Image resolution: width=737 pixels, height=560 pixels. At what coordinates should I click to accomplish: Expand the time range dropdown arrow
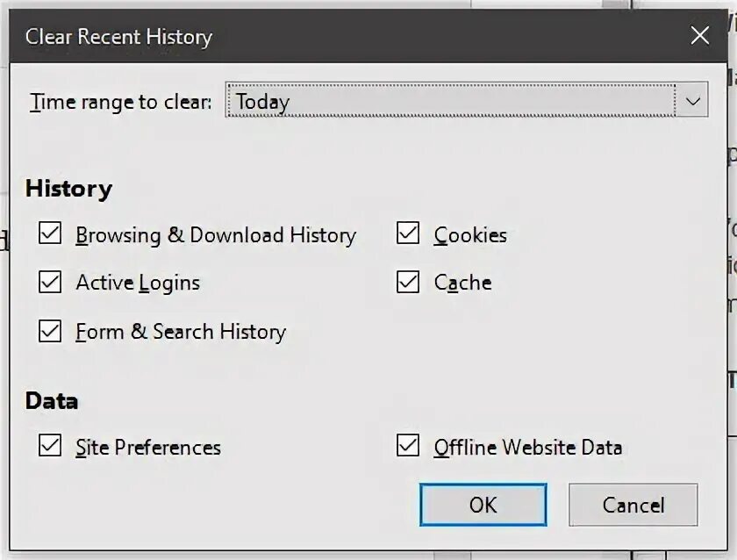tap(692, 101)
